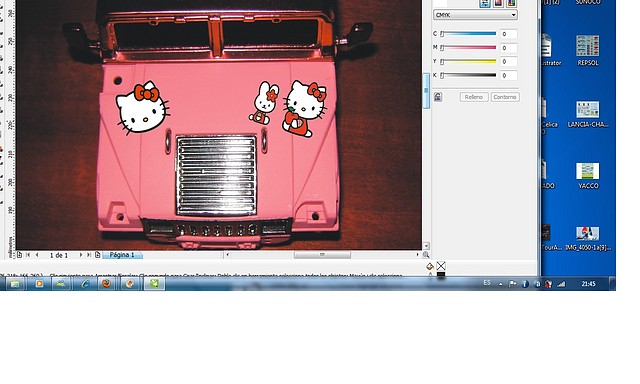Click the network signal tray icon
The height and width of the screenshot is (384, 640).
pos(562,284)
